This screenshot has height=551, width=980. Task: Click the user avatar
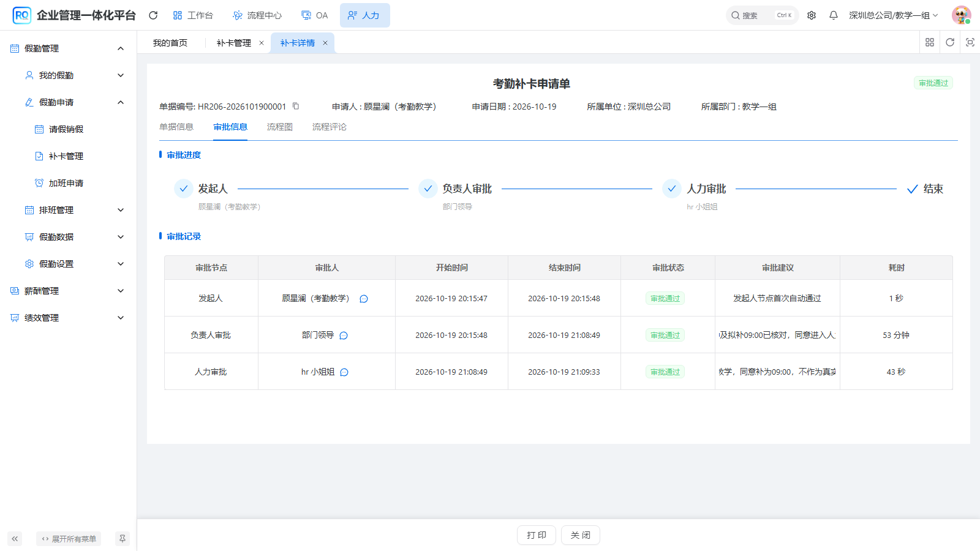coord(961,15)
